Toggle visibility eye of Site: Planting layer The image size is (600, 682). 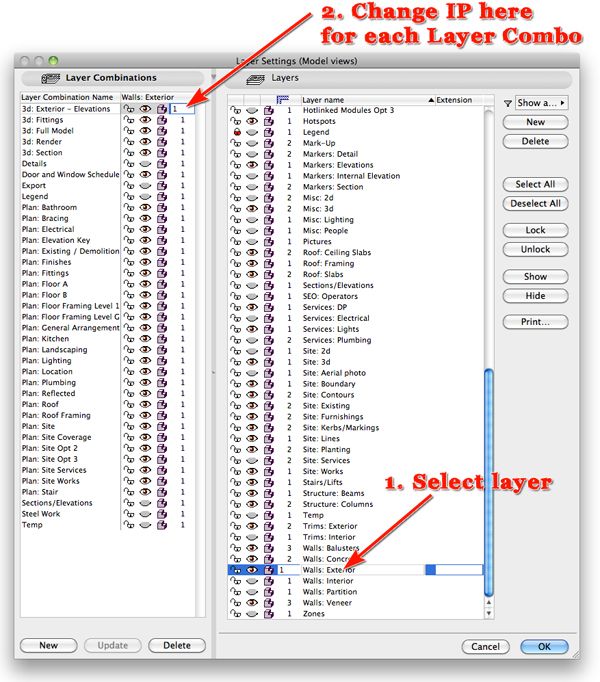[252, 449]
